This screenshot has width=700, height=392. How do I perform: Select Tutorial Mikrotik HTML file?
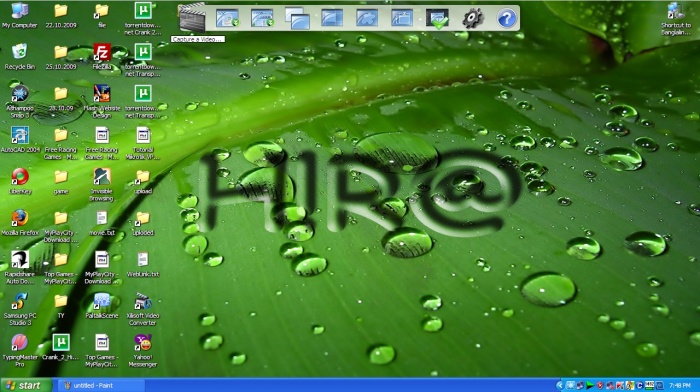tap(143, 143)
